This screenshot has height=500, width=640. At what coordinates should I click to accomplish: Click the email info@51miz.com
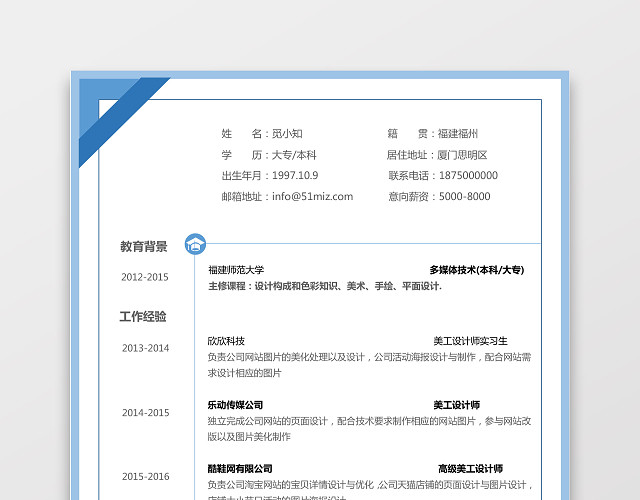[313, 196]
